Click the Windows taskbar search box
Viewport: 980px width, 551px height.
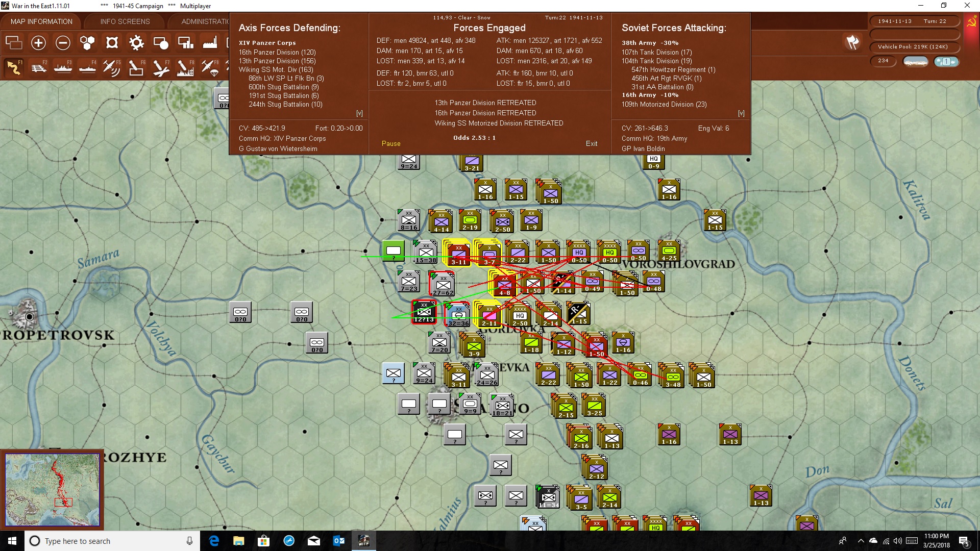112,541
